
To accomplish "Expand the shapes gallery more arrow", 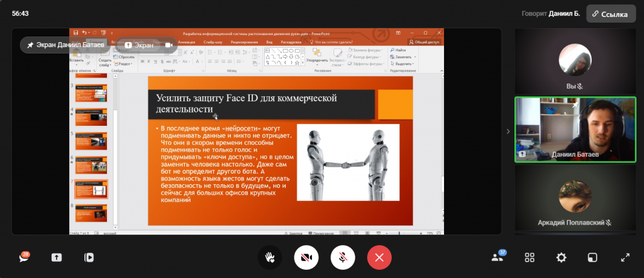I will 303,64.
